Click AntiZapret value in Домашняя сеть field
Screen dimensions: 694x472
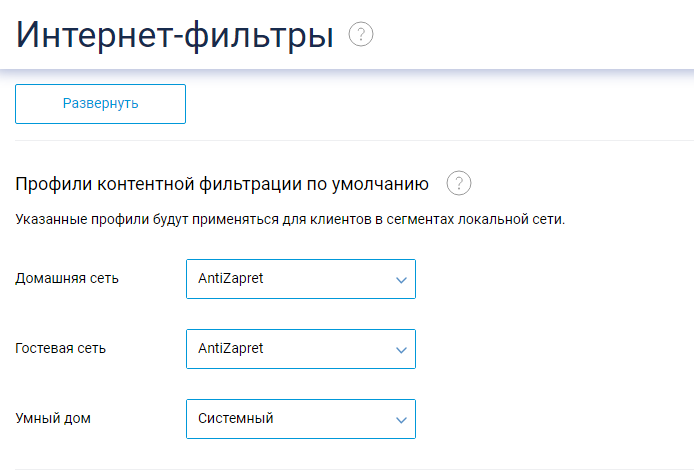click(x=231, y=279)
